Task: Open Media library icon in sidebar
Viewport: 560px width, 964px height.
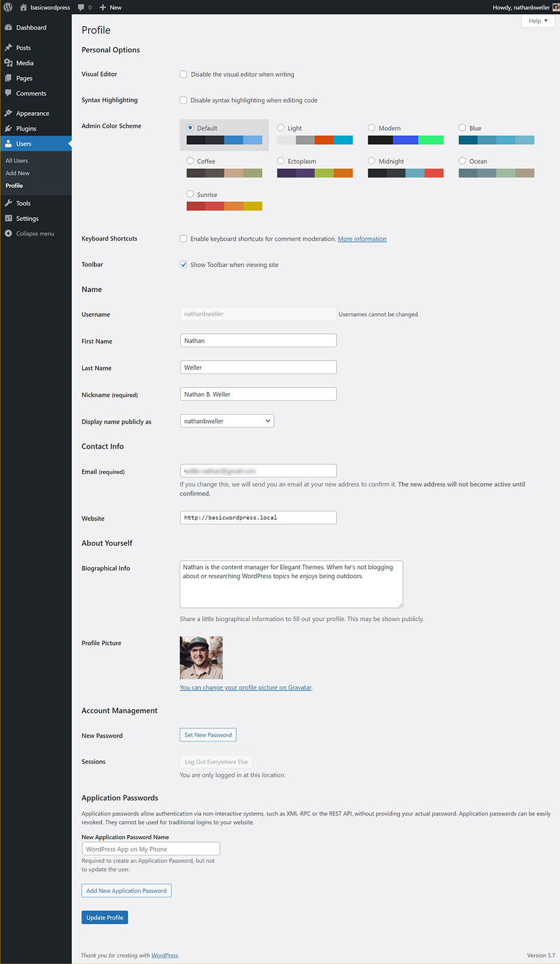Action: [8, 63]
